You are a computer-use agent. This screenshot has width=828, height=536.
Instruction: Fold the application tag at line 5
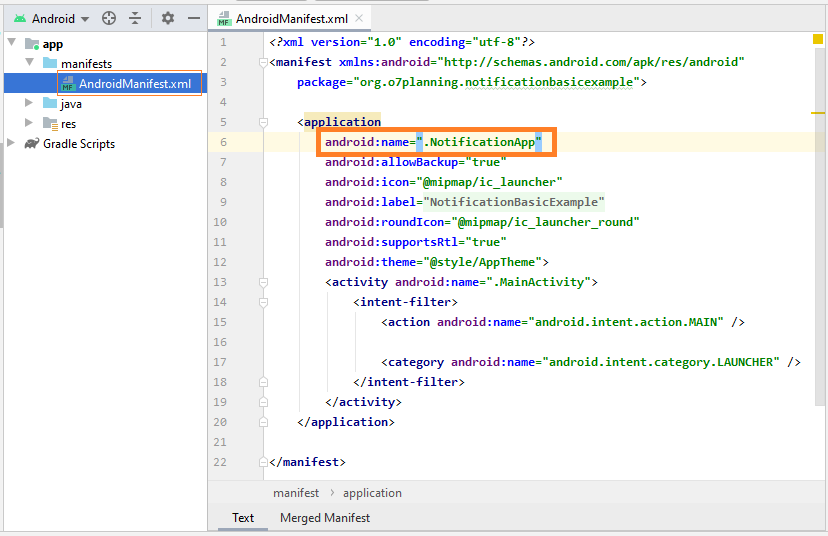click(264, 123)
